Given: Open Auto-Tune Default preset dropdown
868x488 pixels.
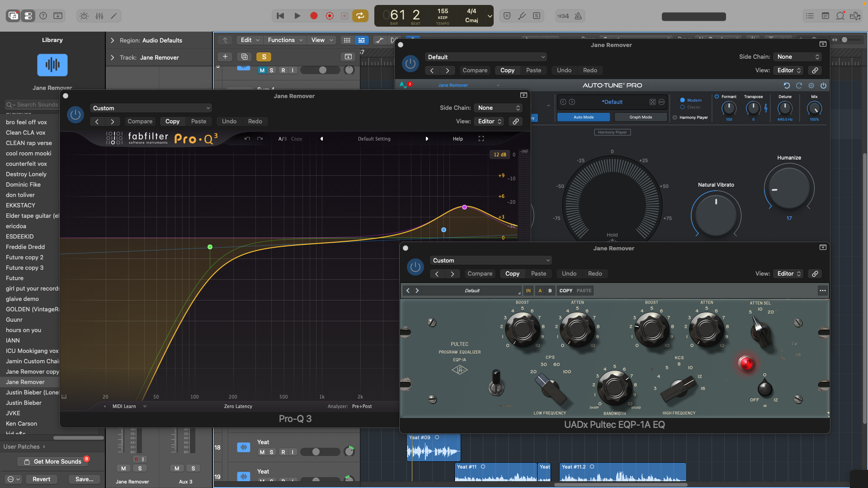Looking at the screenshot, I should [486, 57].
